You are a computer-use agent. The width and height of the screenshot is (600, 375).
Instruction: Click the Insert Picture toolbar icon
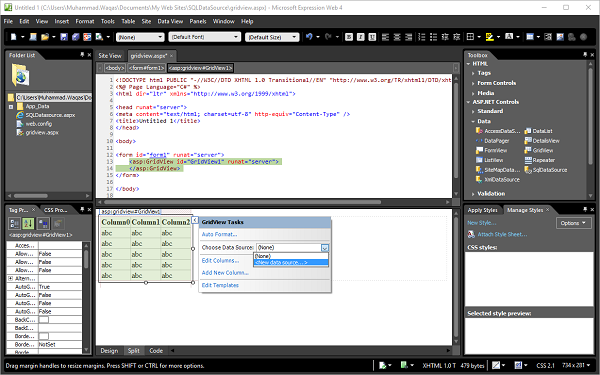pos(560,37)
